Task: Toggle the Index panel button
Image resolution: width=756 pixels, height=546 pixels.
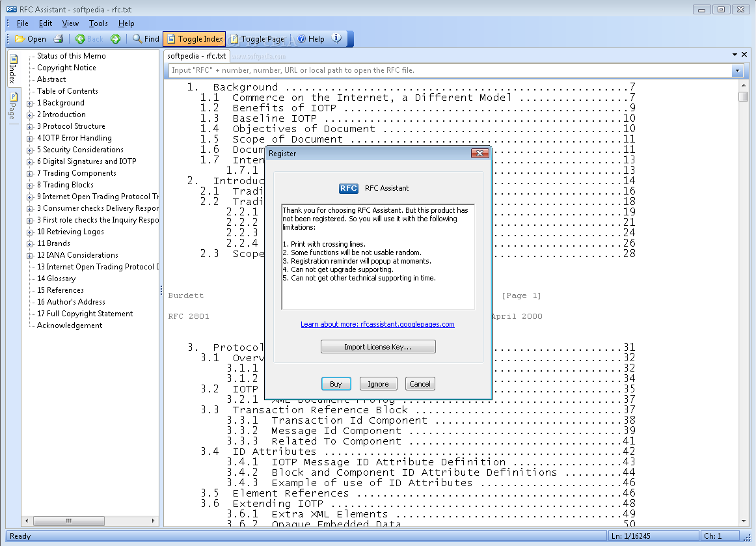Action: (x=195, y=39)
